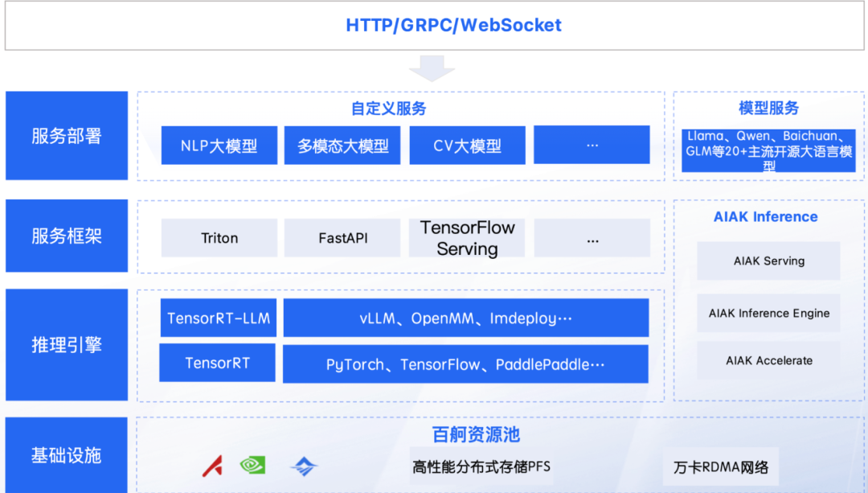Click the TensorRT engine box
This screenshot has width=868, height=493.
coord(218,363)
